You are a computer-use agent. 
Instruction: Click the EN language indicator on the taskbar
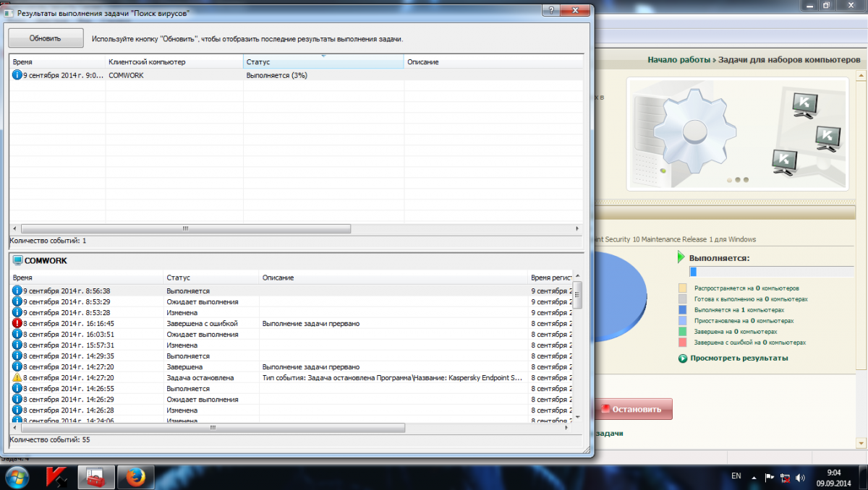(736, 476)
